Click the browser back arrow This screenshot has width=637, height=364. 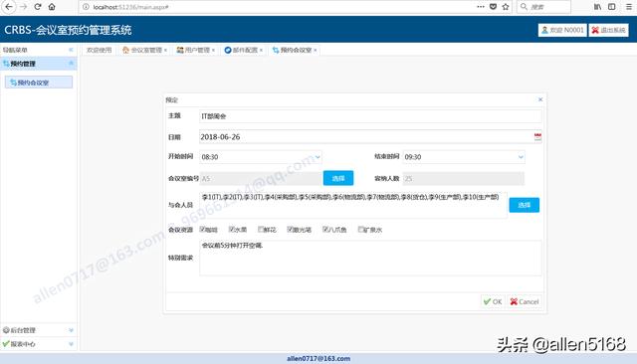pyautogui.click(x=9, y=7)
